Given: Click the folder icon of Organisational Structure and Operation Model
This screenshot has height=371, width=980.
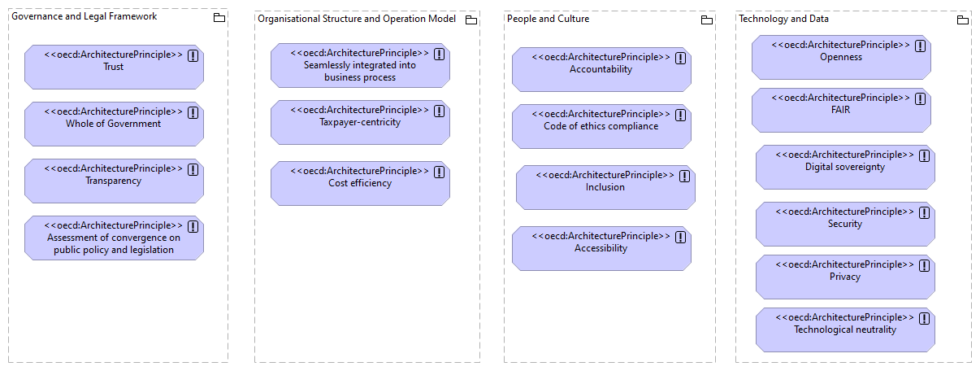Looking at the screenshot, I should [470, 20].
